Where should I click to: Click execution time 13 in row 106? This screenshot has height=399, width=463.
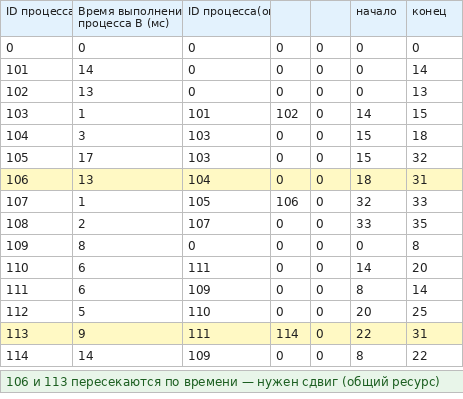[127, 180]
